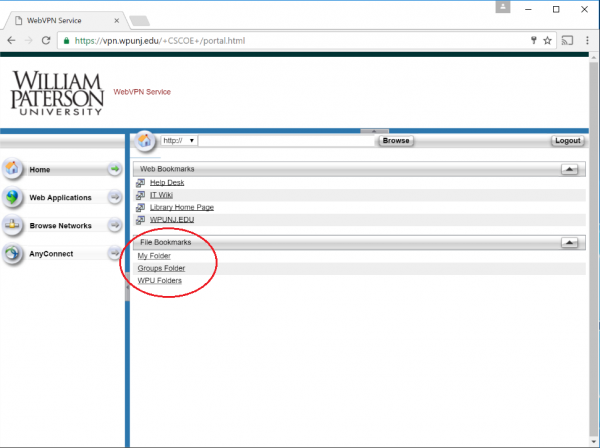The height and width of the screenshot is (448, 600).
Task: Click the portal URL entry field
Action: pyautogui.click(x=288, y=141)
